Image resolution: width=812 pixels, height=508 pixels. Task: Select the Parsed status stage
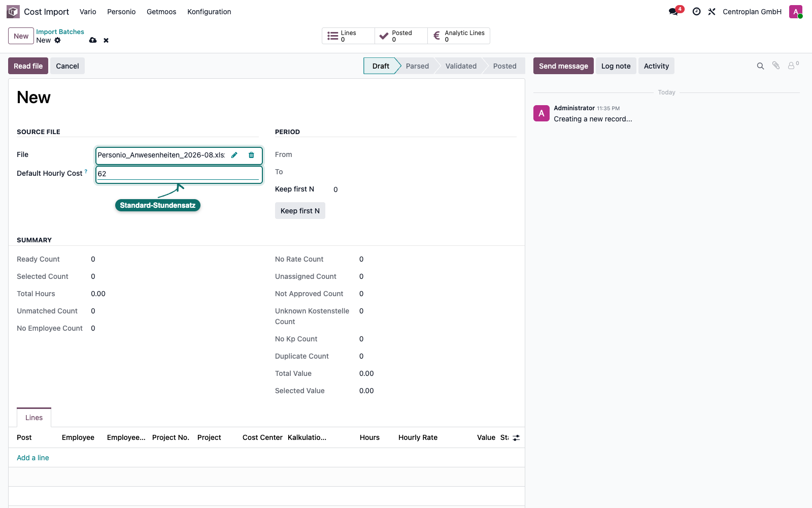coord(417,66)
